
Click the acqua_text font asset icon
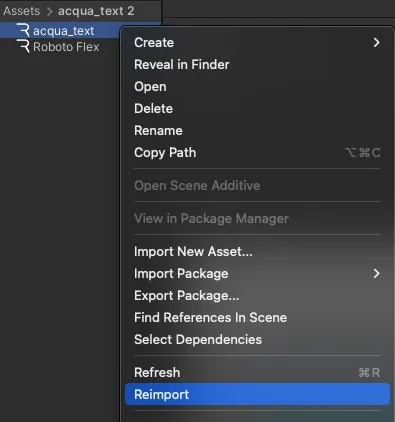23,30
